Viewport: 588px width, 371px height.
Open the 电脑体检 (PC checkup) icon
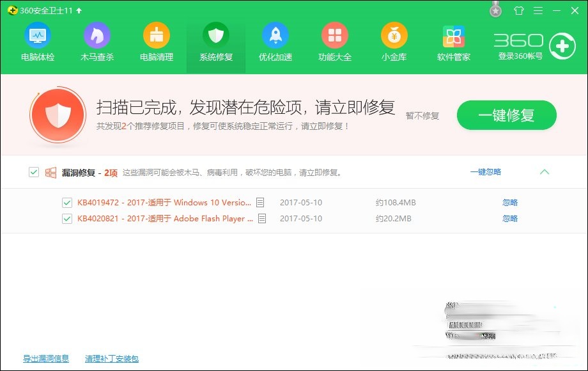point(38,42)
